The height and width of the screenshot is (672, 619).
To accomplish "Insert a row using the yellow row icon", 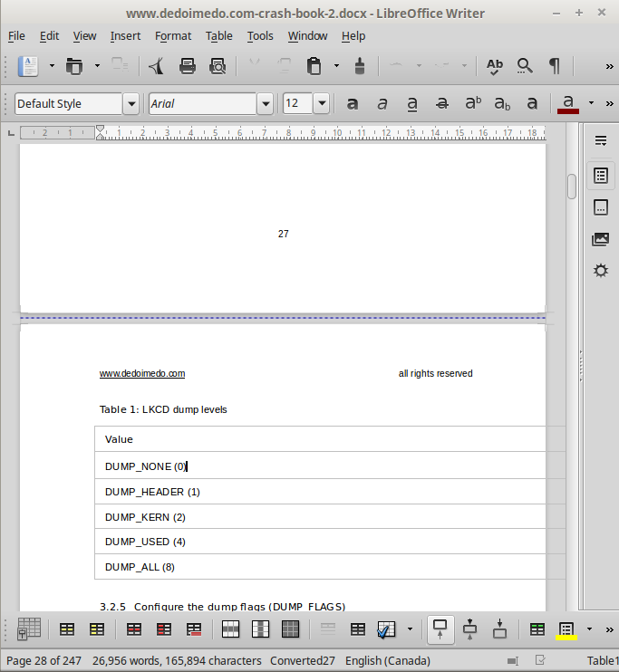I will [67, 629].
